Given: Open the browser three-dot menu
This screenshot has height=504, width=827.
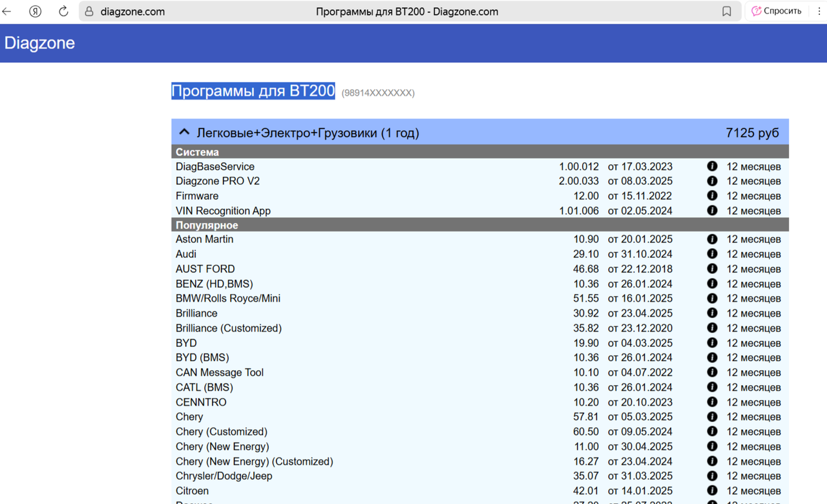Looking at the screenshot, I should click(x=819, y=11).
